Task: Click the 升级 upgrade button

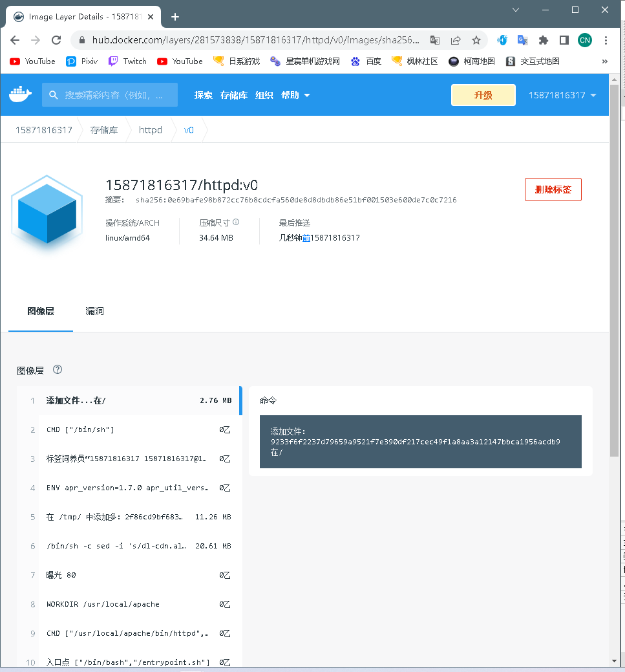Action: point(483,95)
